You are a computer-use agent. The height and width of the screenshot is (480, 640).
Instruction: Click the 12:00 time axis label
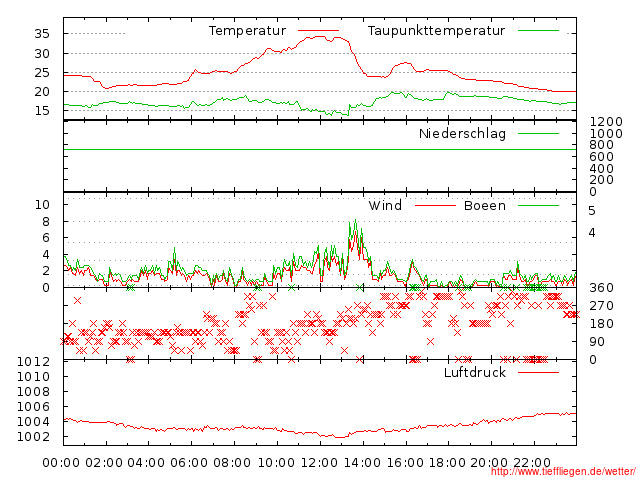point(318,463)
